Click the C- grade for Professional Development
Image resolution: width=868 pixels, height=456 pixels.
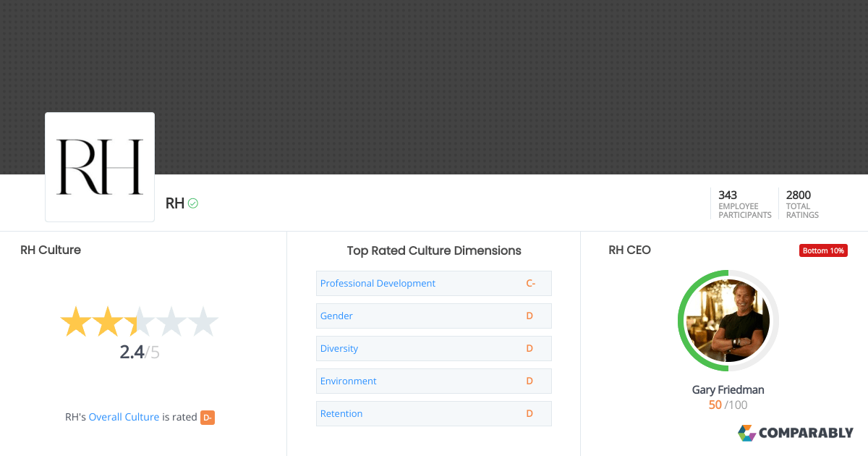[x=531, y=284]
